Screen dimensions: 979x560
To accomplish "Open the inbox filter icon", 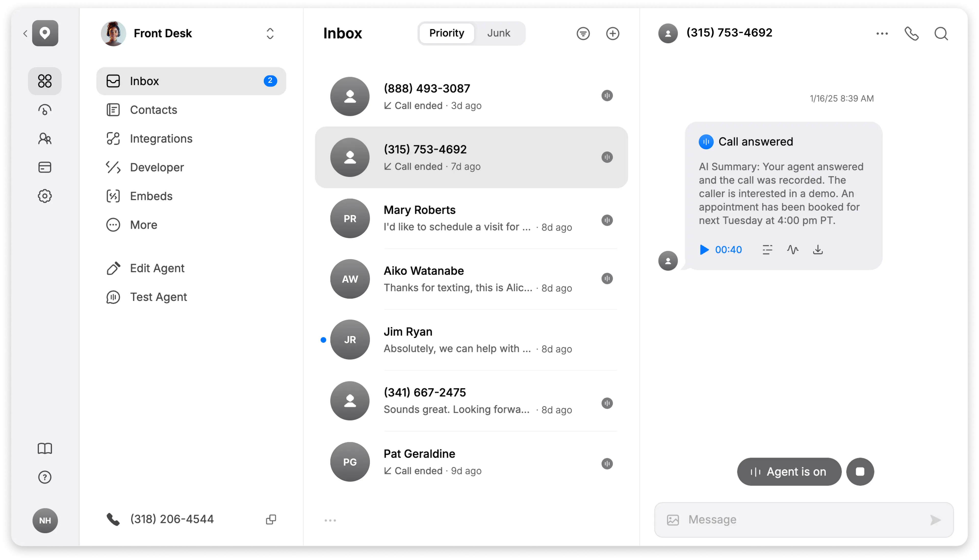I will 583,33.
